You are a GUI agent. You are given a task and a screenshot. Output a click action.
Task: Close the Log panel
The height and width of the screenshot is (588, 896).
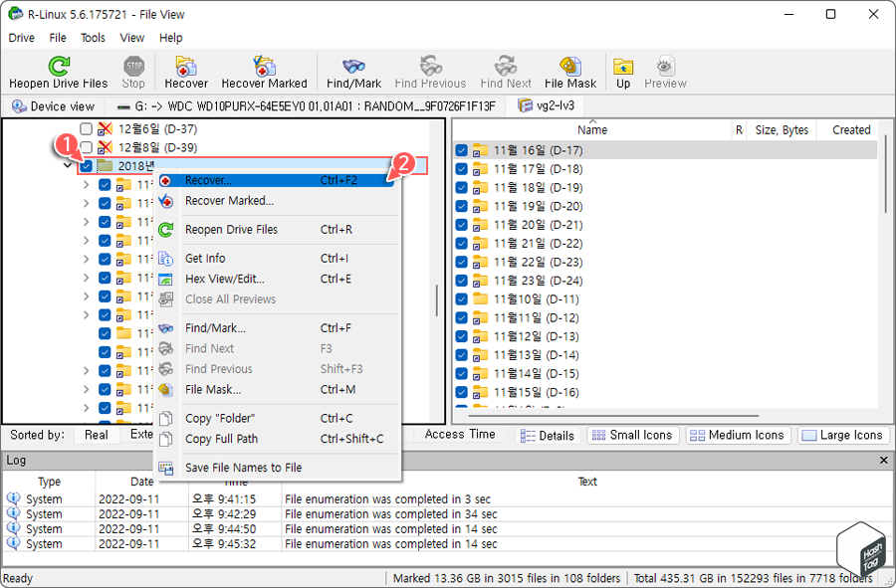coord(882,460)
